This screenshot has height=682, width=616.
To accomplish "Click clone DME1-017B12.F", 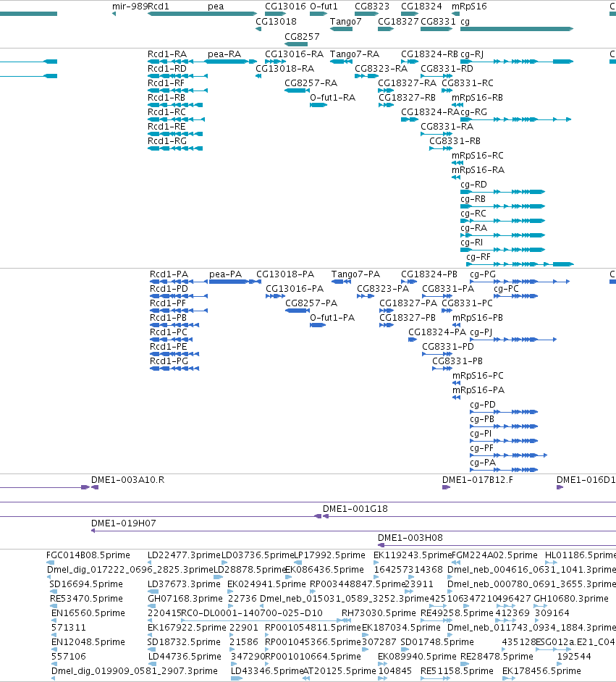I will (x=477, y=480).
